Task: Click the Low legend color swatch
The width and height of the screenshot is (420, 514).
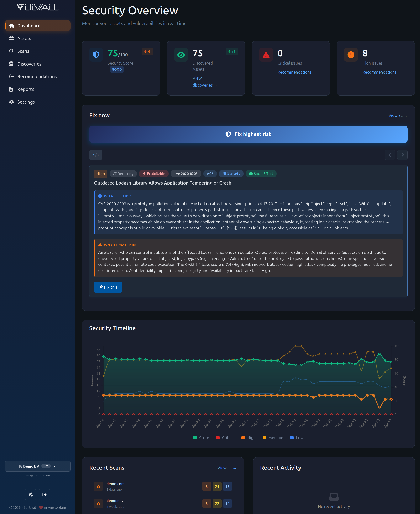Action: [292, 438]
